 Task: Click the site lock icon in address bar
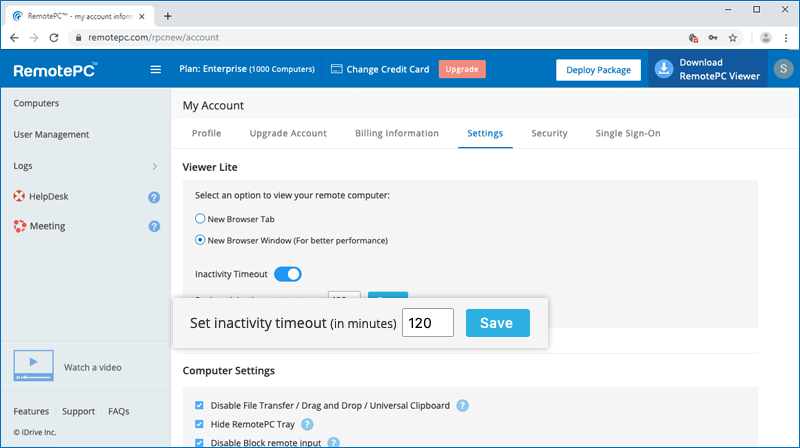point(78,38)
